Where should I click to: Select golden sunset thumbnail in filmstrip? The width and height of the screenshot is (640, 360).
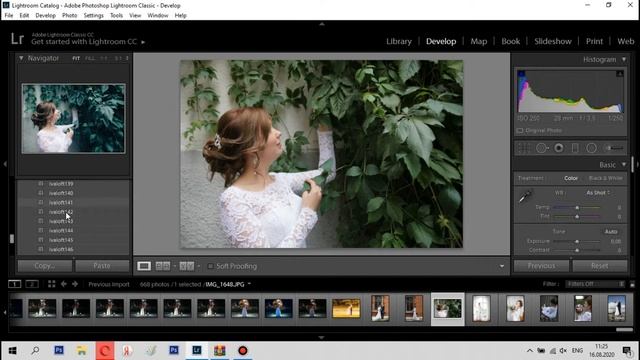pos(346,308)
